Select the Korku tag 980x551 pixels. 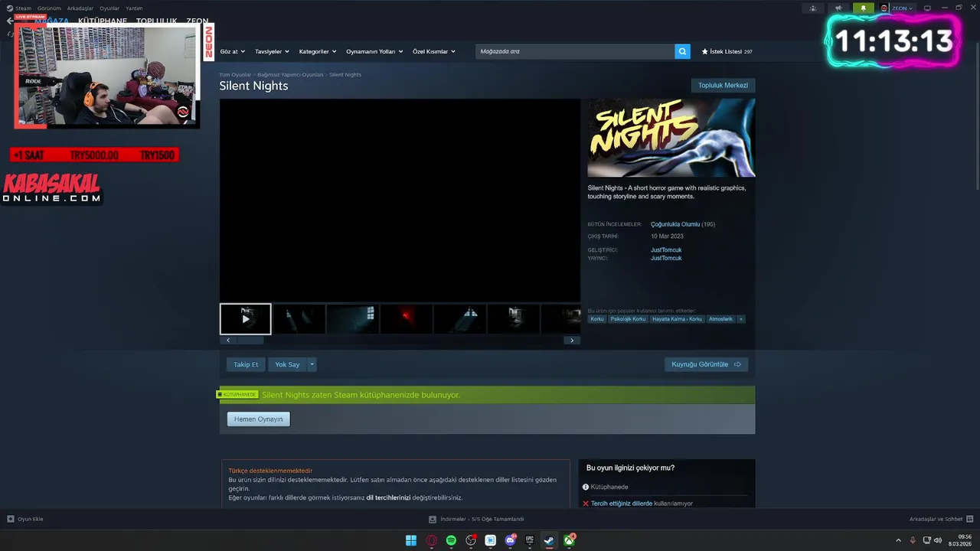[x=597, y=319]
